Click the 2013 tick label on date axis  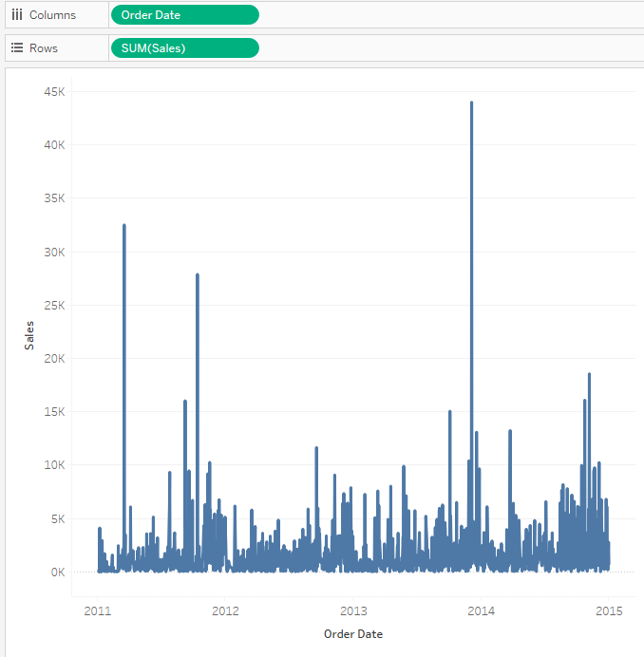[x=353, y=611]
